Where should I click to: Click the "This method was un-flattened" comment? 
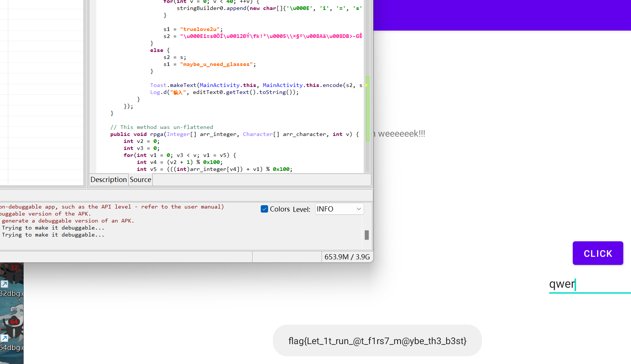tap(162, 127)
